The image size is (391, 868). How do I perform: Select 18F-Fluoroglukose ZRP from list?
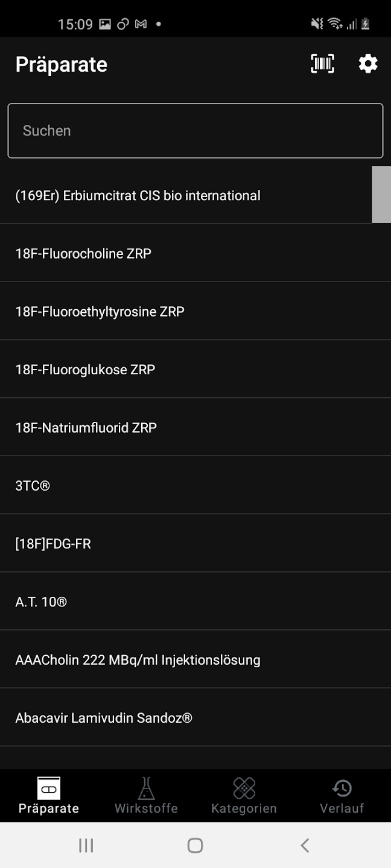pos(181,370)
